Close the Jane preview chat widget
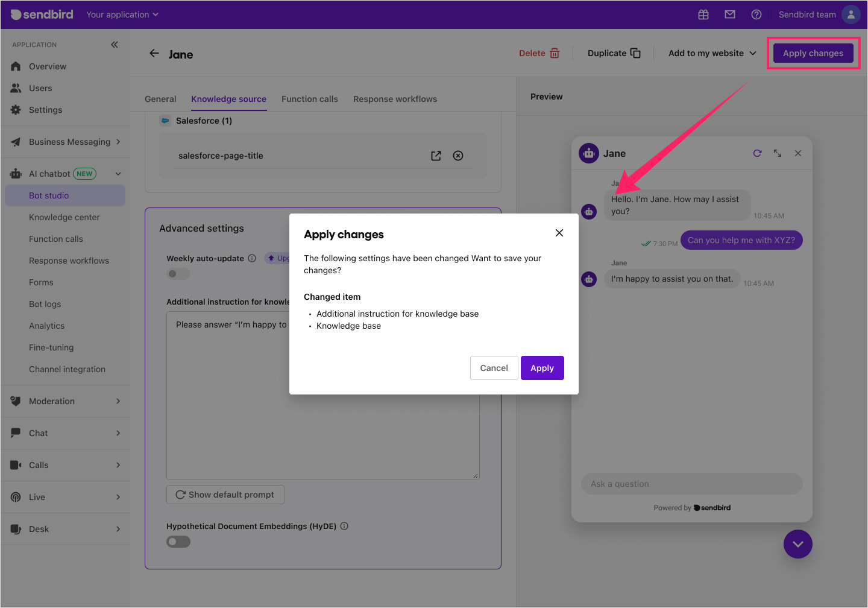Viewport: 868px width, 608px height. (798, 153)
